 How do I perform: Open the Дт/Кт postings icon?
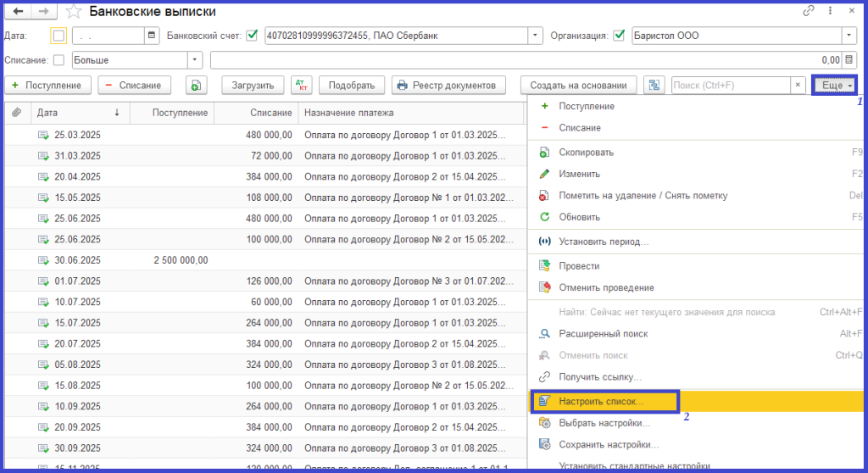(x=301, y=86)
